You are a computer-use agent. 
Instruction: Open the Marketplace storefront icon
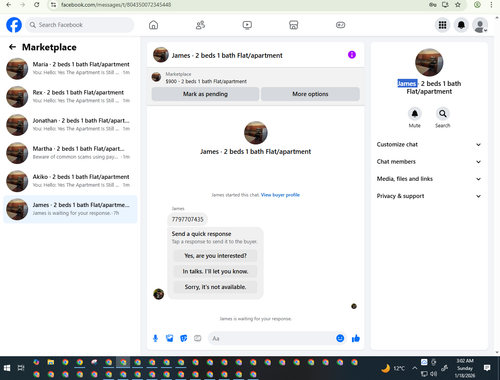tap(294, 25)
